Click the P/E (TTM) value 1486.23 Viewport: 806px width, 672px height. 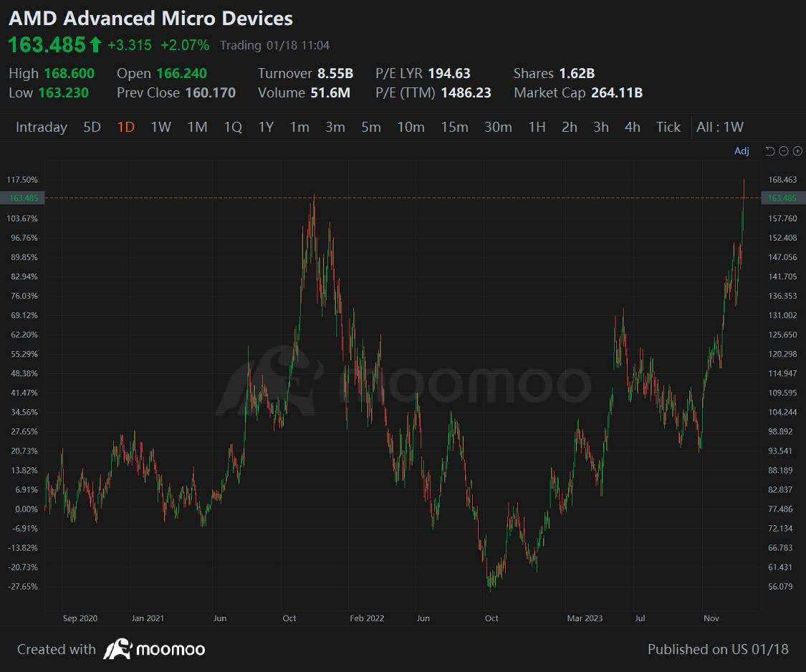(x=466, y=93)
